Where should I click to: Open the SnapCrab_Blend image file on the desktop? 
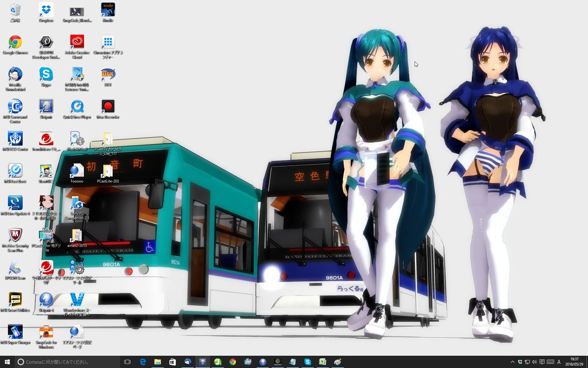pos(77,14)
